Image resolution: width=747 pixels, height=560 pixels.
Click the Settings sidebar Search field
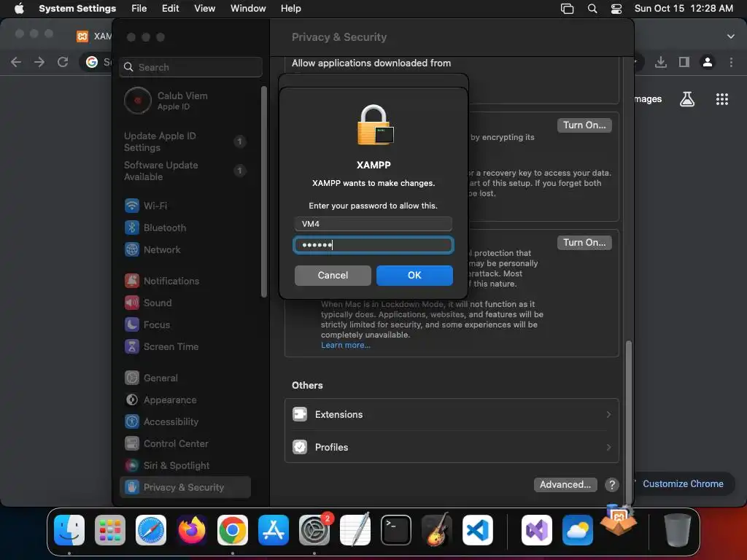[190, 67]
